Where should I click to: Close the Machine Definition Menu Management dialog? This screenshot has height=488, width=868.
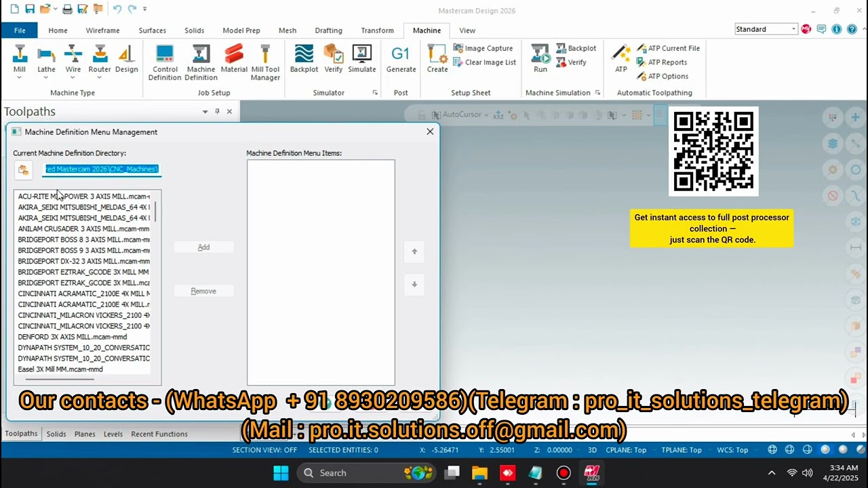pos(430,131)
